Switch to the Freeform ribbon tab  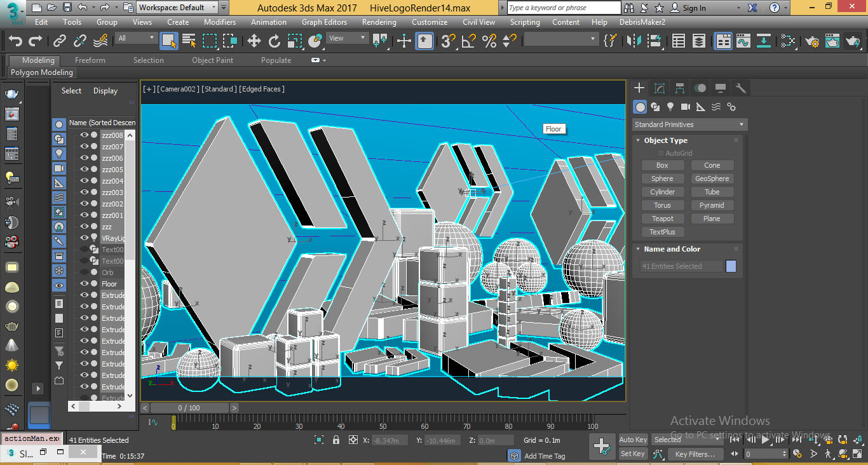coord(90,60)
